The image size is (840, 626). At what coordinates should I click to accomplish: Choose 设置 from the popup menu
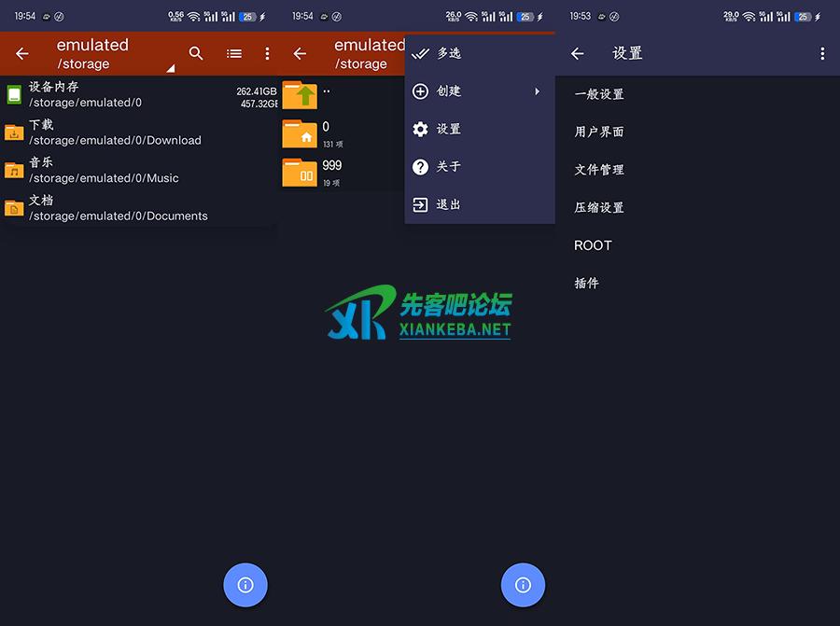click(x=449, y=129)
